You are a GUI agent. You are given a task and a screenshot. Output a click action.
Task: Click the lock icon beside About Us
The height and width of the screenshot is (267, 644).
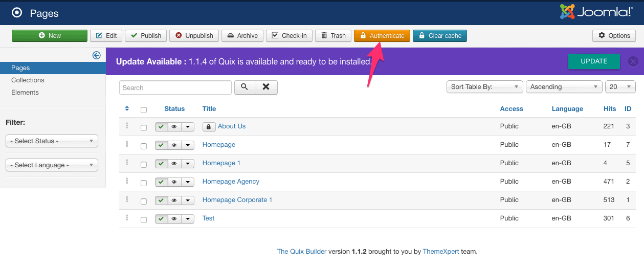coord(209,127)
